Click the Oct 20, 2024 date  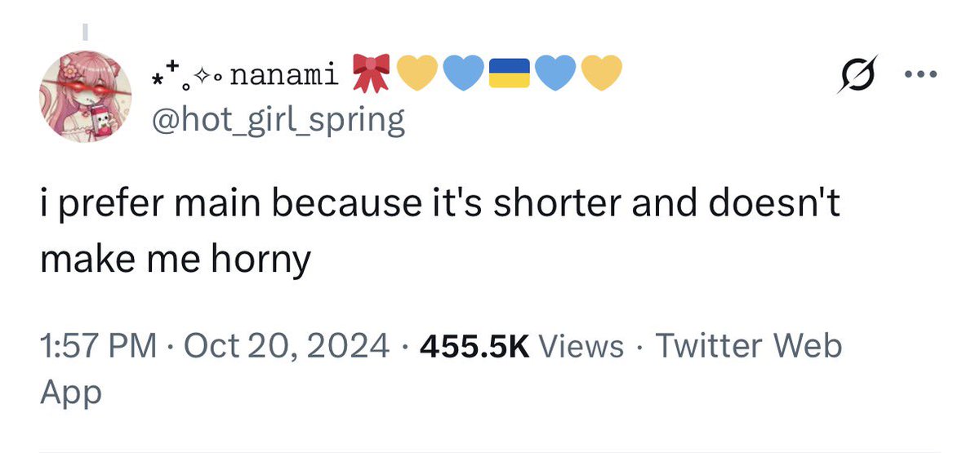click(x=287, y=347)
